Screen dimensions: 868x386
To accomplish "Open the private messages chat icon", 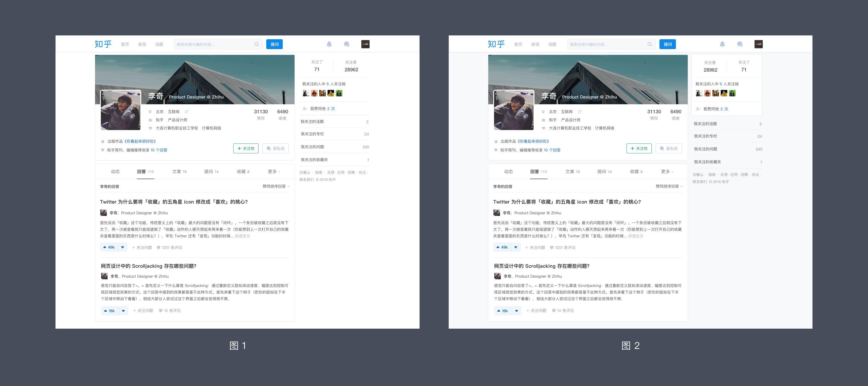I will [346, 44].
